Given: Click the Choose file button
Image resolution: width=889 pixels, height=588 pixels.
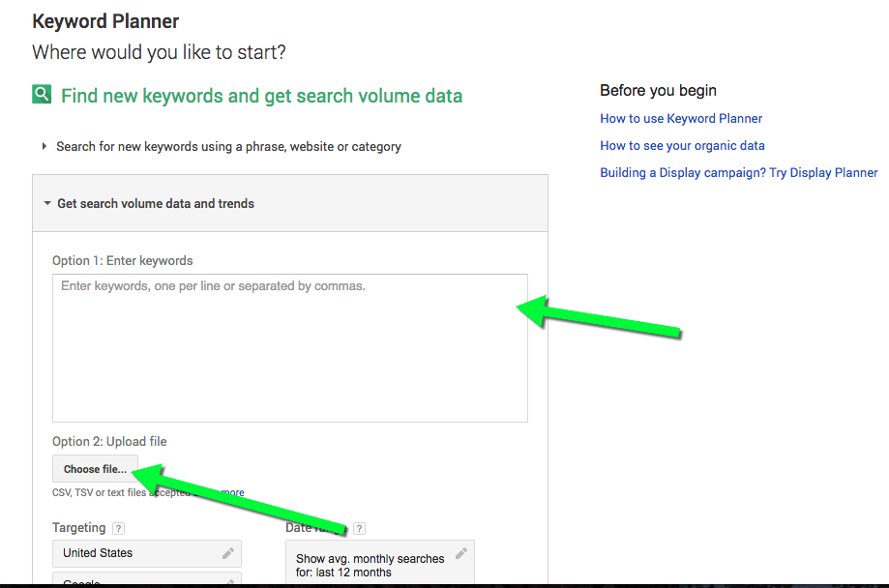Looking at the screenshot, I should click(95, 469).
